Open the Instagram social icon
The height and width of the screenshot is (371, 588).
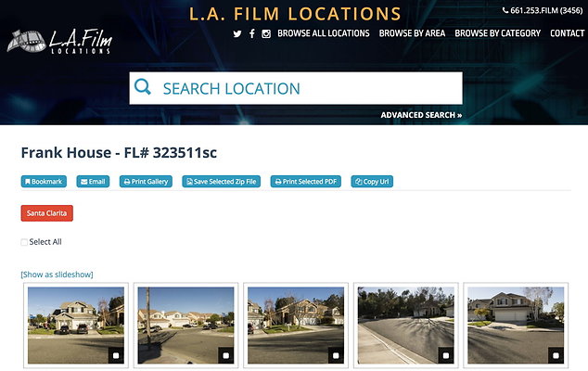pyautogui.click(x=266, y=33)
